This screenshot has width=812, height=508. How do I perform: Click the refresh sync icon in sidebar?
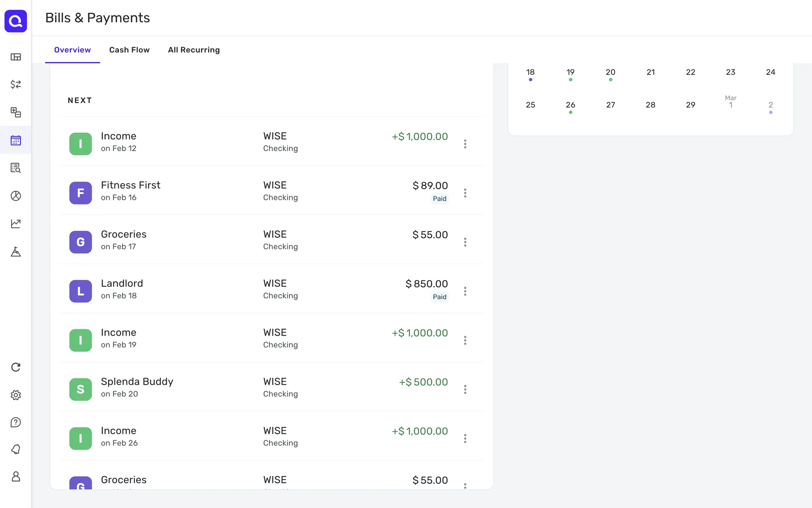coord(16,367)
